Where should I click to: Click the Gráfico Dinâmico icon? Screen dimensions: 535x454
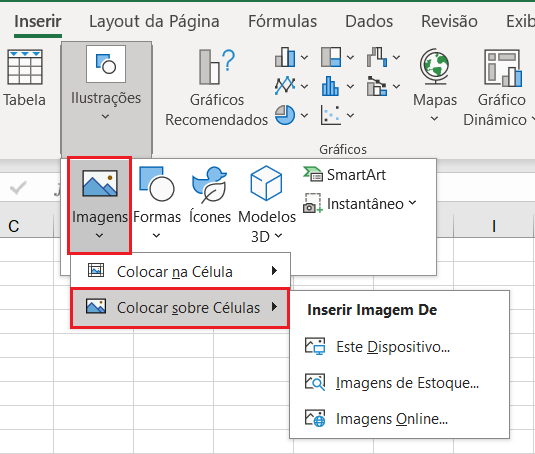pos(503,68)
